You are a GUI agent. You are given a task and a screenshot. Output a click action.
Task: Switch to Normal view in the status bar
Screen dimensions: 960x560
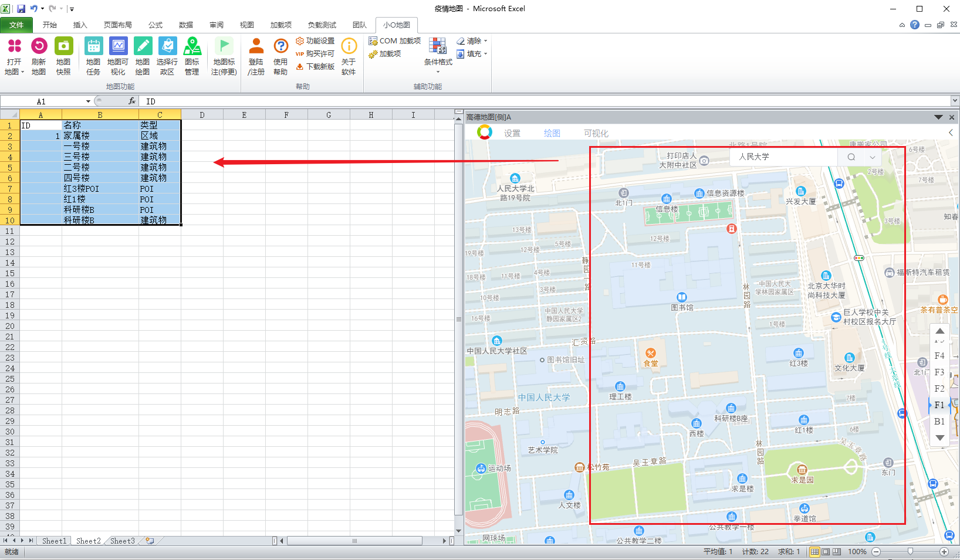click(x=814, y=552)
